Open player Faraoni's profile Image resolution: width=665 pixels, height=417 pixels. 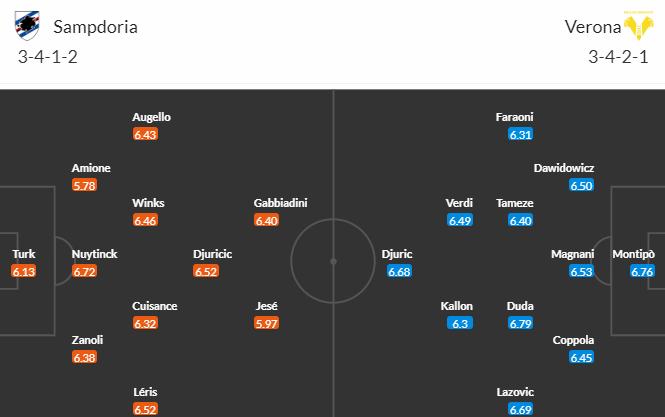[514, 117]
